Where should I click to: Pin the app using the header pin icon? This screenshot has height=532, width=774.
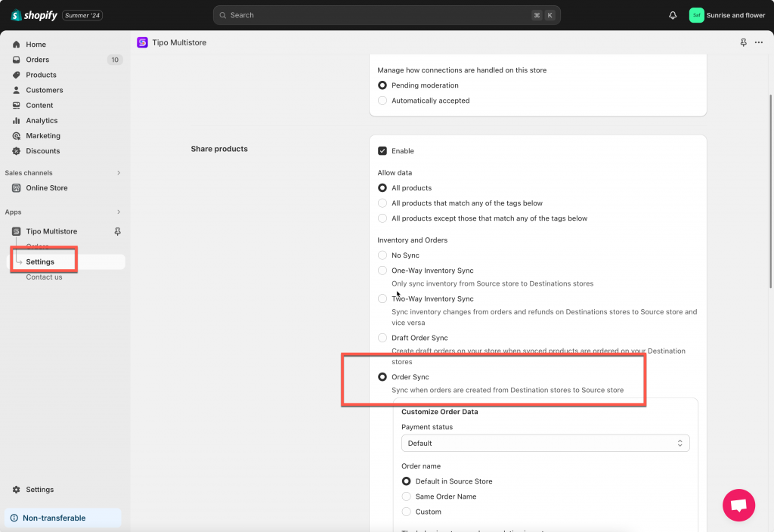pos(744,42)
